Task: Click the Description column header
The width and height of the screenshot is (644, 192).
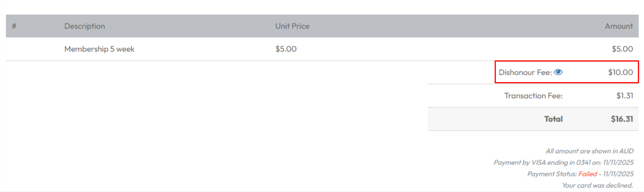Action: (x=85, y=26)
